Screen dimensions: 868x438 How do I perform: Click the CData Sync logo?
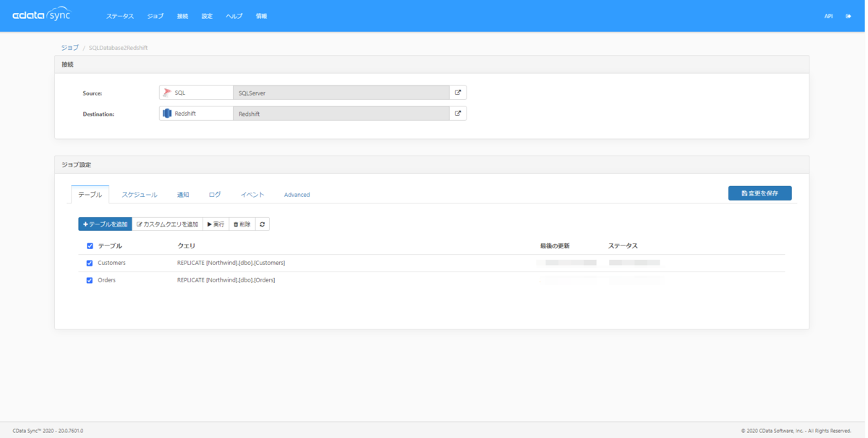click(x=41, y=15)
